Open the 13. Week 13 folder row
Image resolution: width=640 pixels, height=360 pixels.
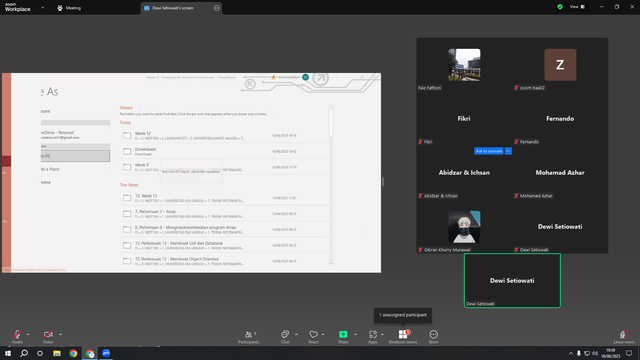click(x=224, y=198)
